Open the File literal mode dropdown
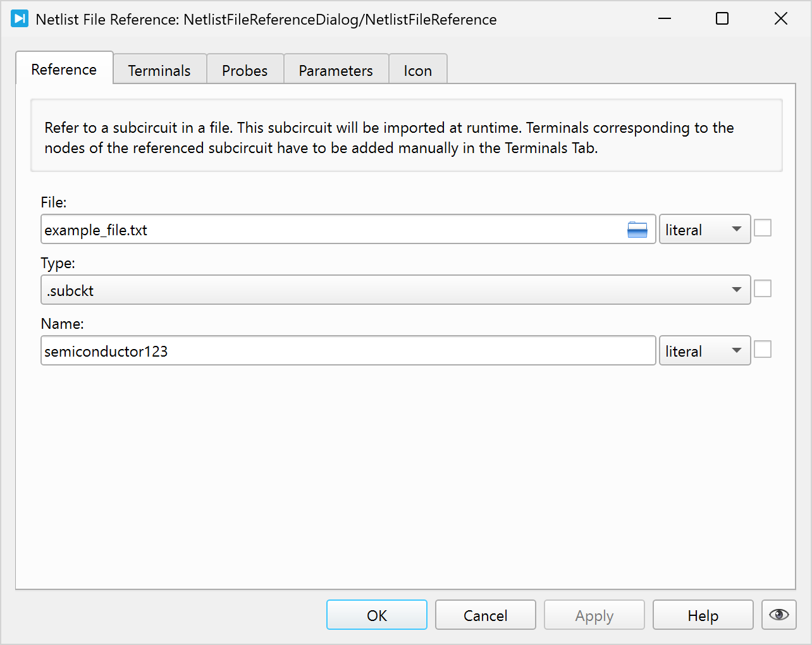This screenshot has height=645, width=812. [x=704, y=230]
